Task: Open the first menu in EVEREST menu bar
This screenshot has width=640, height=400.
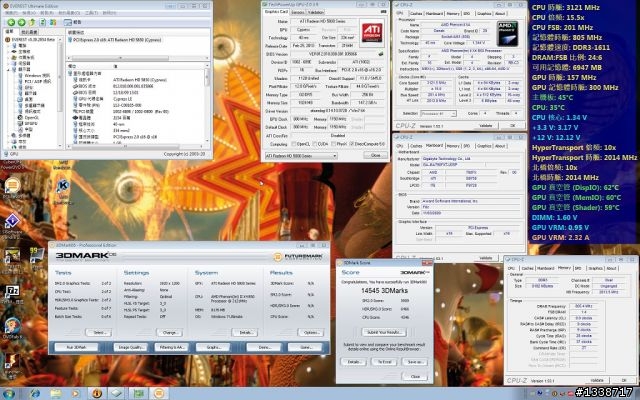Action: pos(11,13)
